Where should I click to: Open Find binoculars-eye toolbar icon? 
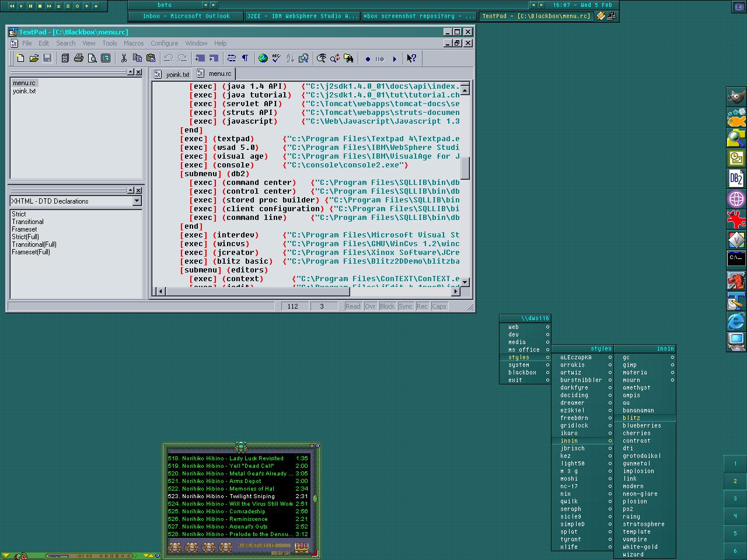[x=322, y=58]
